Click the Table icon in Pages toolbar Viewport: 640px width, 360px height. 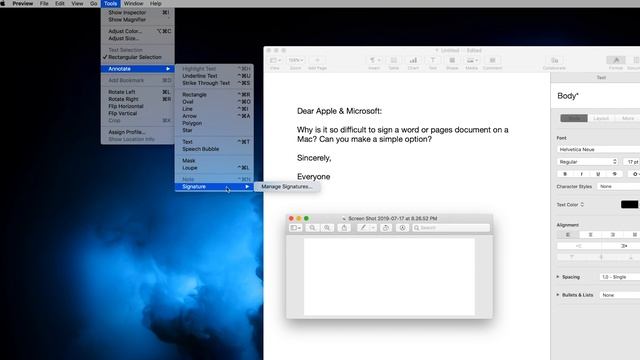tap(394, 60)
